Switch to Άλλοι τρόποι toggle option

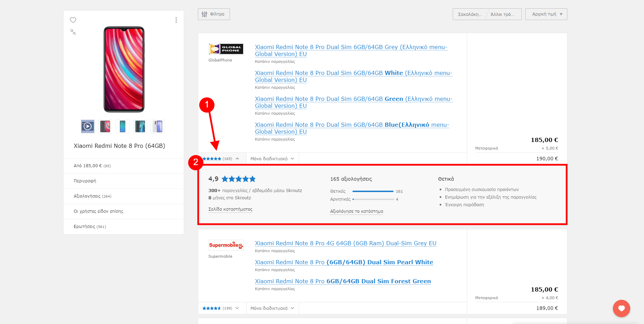point(503,14)
